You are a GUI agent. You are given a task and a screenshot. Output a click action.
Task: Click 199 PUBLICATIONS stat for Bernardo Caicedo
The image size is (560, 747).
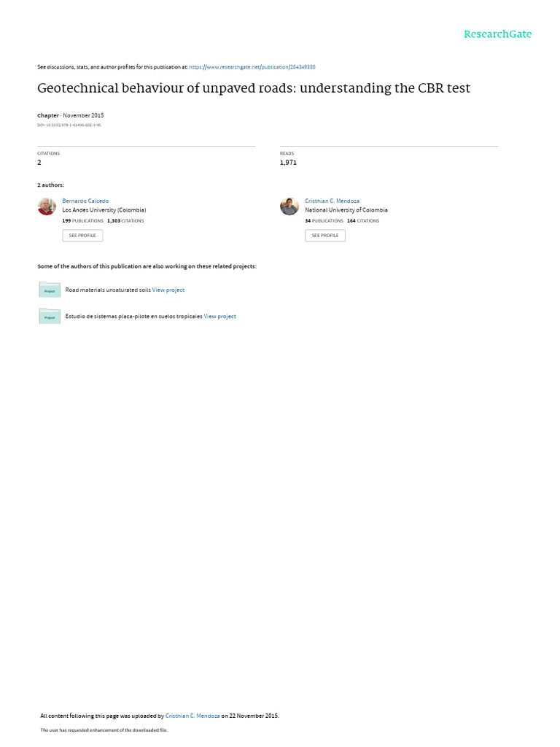pyautogui.click(x=83, y=221)
